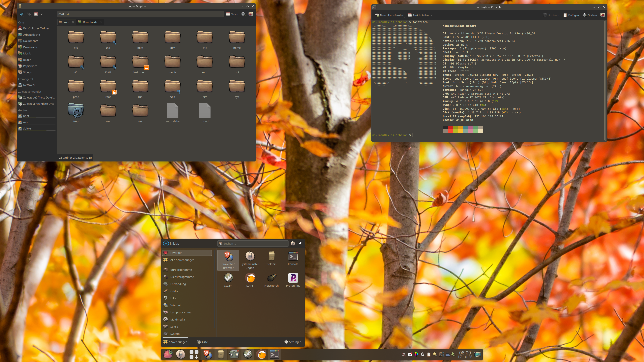Go back using Dolphin's back arrow
This screenshot has width=644, height=362.
[x=22, y=14]
